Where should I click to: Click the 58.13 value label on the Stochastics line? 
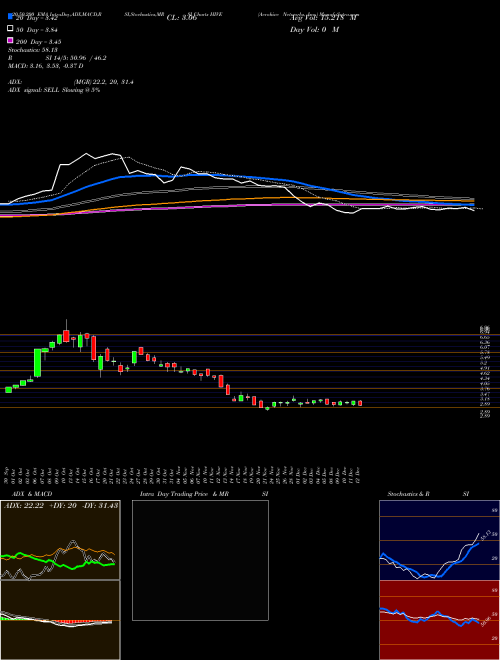pyautogui.click(x=484, y=536)
